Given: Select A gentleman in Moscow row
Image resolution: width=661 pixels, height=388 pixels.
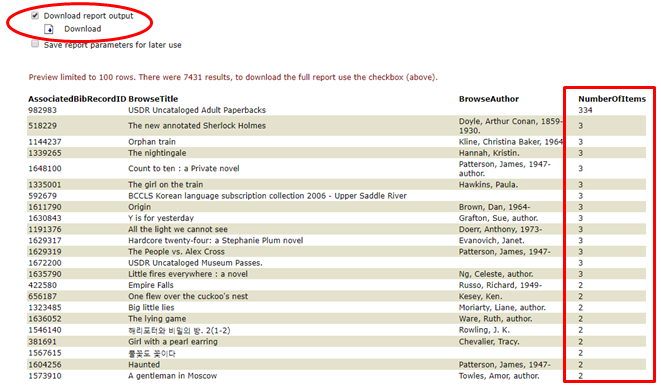Looking at the screenshot, I should [336, 376].
